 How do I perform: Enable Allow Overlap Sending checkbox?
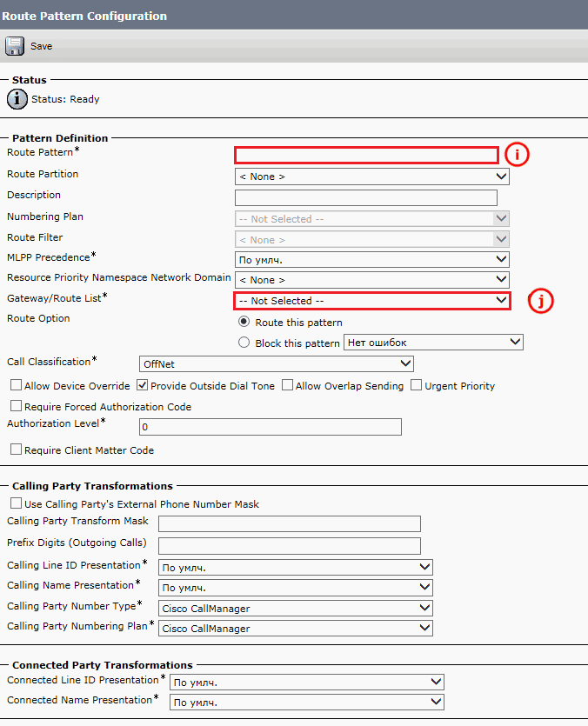point(287,385)
